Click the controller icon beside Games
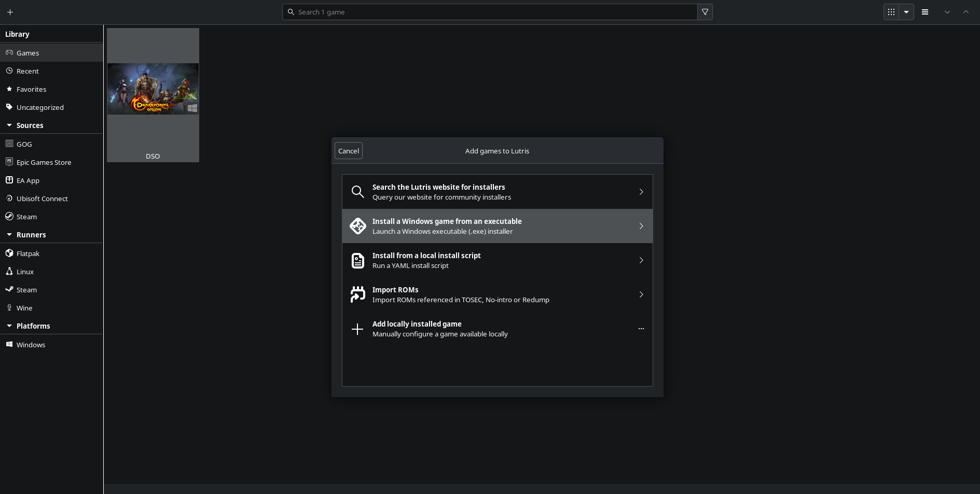 point(9,52)
